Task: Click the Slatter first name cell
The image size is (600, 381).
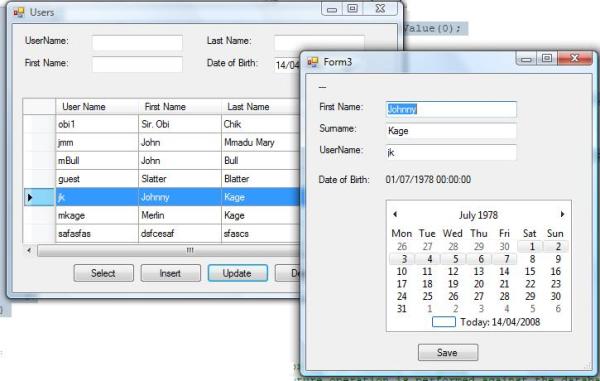Action: [x=179, y=179]
